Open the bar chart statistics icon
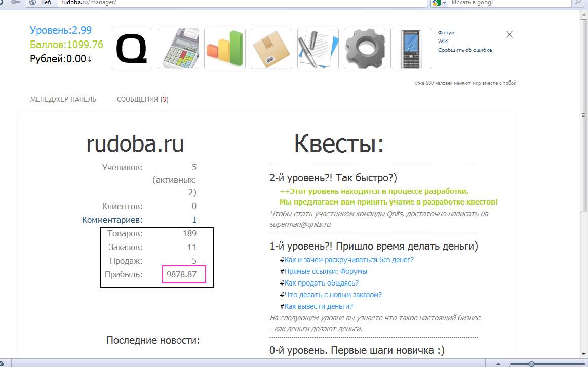Image resolution: width=588 pixels, height=367 pixels. point(224,49)
